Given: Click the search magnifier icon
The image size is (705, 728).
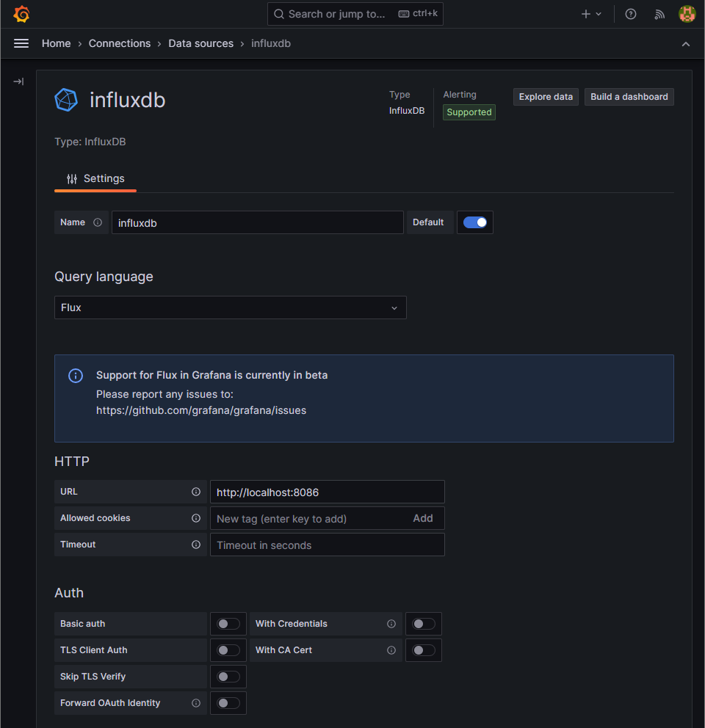Looking at the screenshot, I should tap(279, 14).
